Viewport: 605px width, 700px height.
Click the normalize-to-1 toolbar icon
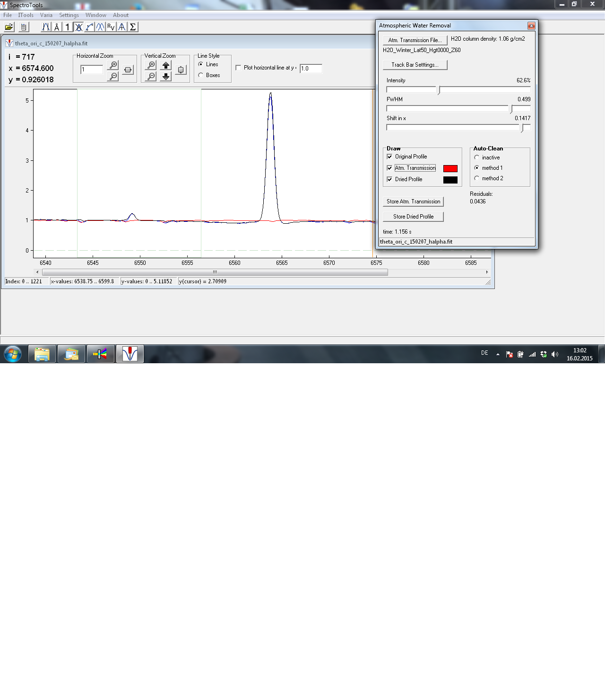coord(68,27)
